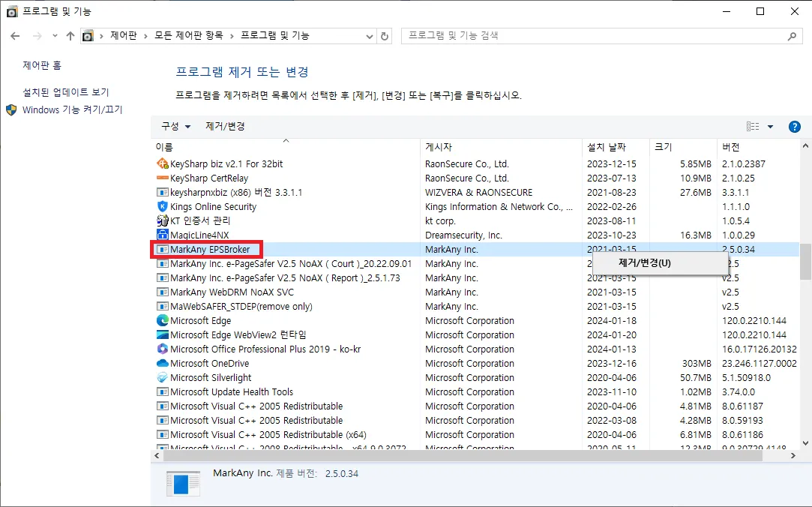Click publisher WIZVERA & RAONSECURE
This screenshot has height=507, width=812.
(478, 192)
